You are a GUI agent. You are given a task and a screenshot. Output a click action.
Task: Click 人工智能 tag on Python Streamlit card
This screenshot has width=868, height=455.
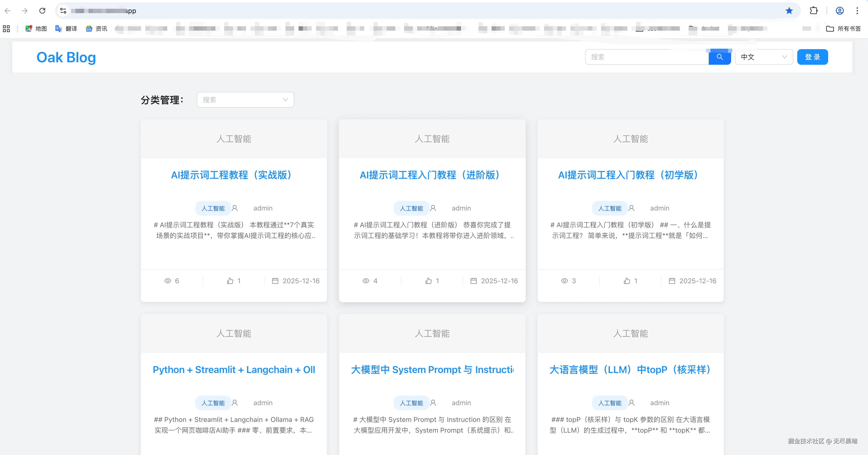213,403
